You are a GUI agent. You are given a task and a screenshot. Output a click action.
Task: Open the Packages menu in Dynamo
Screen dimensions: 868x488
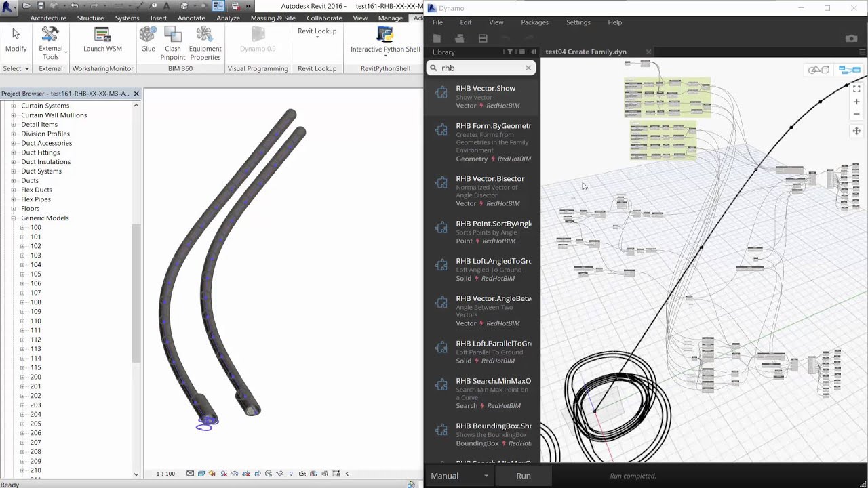coord(534,22)
